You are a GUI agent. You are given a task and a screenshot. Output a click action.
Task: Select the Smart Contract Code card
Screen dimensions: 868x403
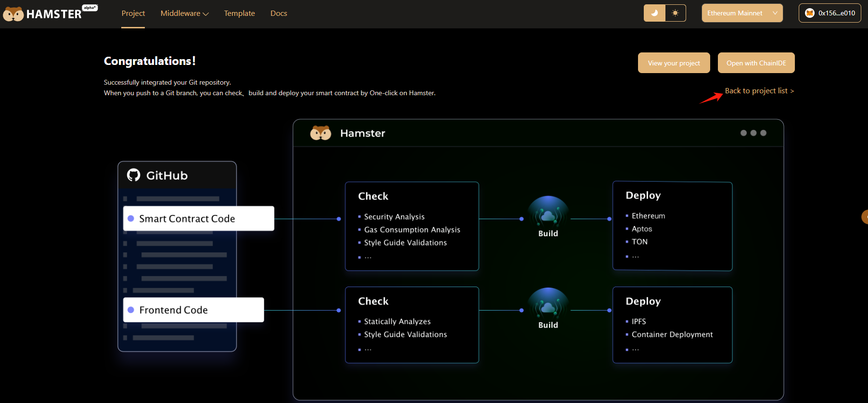199,218
